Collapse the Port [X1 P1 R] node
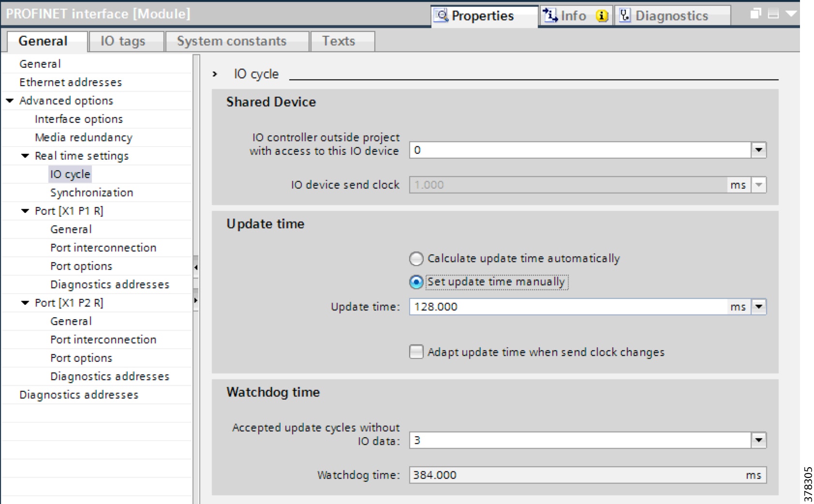 coord(25,211)
